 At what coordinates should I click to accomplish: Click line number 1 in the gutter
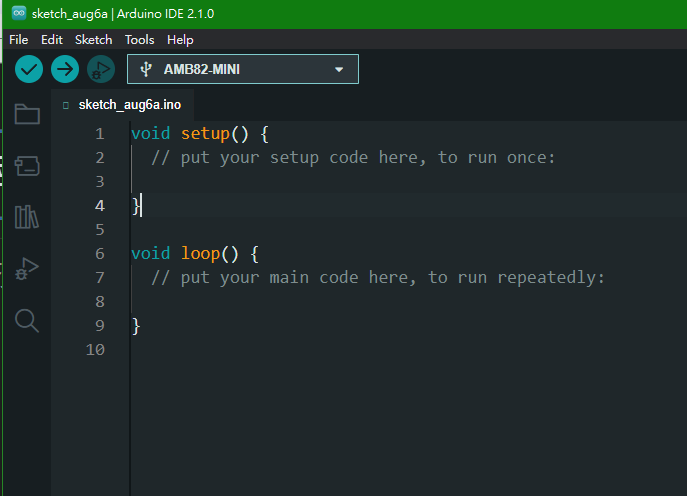coord(100,134)
